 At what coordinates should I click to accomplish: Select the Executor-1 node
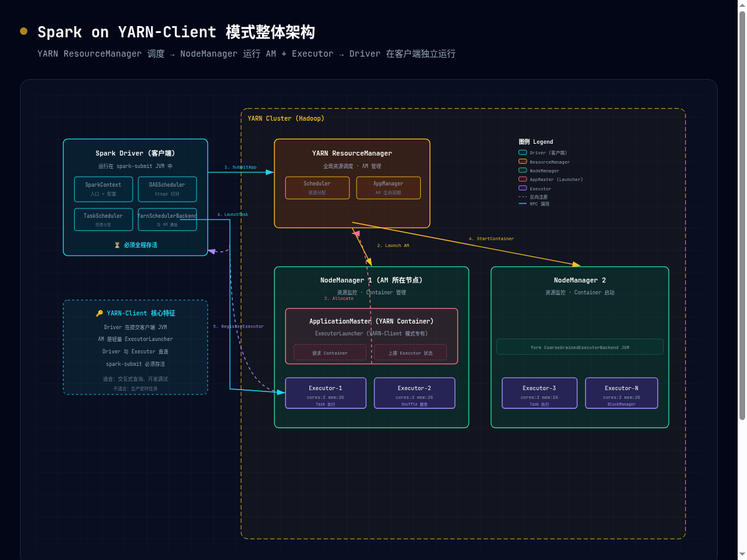pyautogui.click(x=326, y=393)
